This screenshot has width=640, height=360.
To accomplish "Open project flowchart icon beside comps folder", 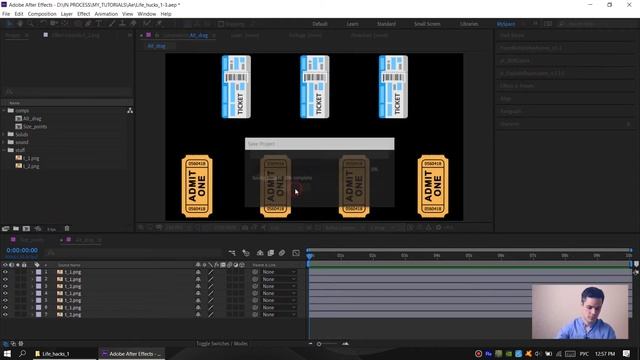I will 130,111.
